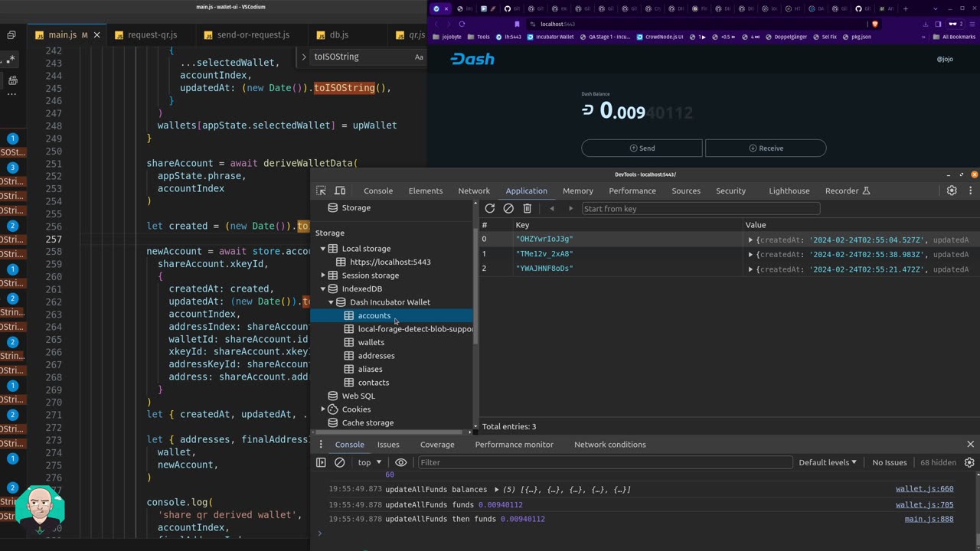Click the @jojo alias in wallet header
The width and height of the screenshot is (980, 551).
945,59
